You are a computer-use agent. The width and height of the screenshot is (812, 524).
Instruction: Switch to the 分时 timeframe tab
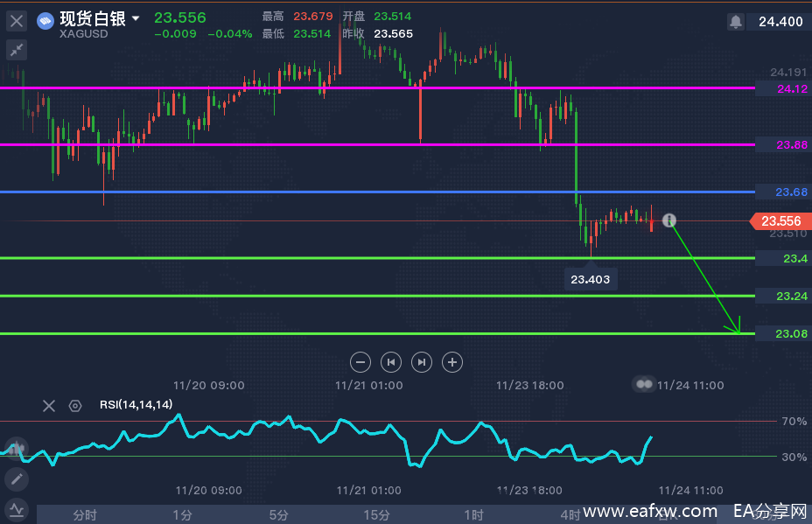tap(85, 514)
